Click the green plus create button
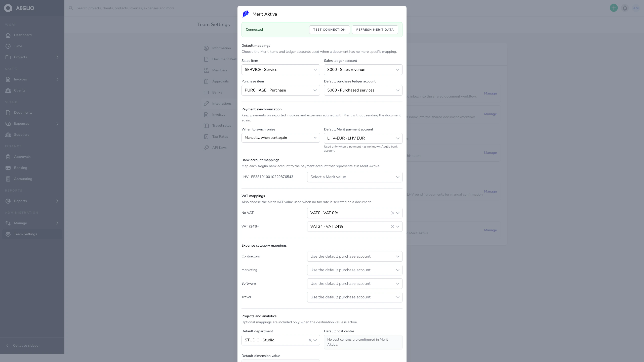644x362 pixels. (x=614, y=8)
